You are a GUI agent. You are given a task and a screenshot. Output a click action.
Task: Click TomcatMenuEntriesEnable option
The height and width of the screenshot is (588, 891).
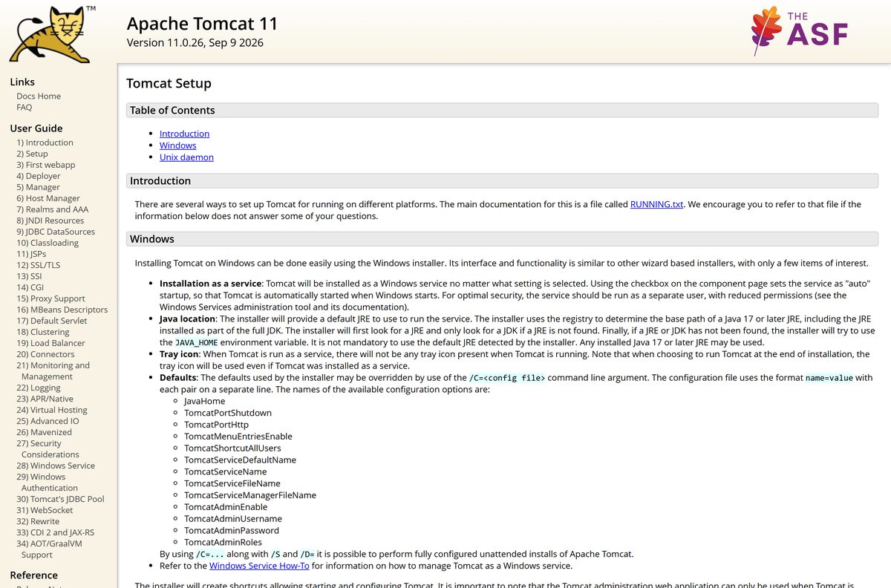238,437
